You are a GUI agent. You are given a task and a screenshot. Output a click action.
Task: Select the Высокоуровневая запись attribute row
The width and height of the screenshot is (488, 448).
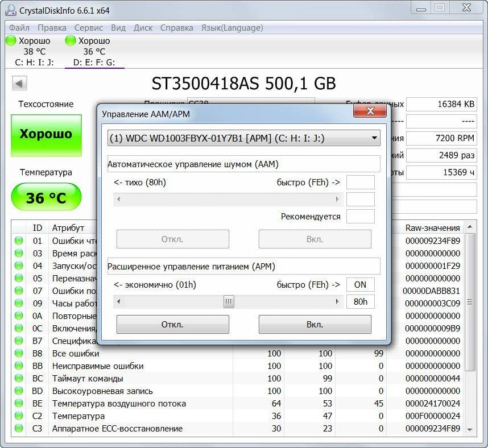click(238, 391)
